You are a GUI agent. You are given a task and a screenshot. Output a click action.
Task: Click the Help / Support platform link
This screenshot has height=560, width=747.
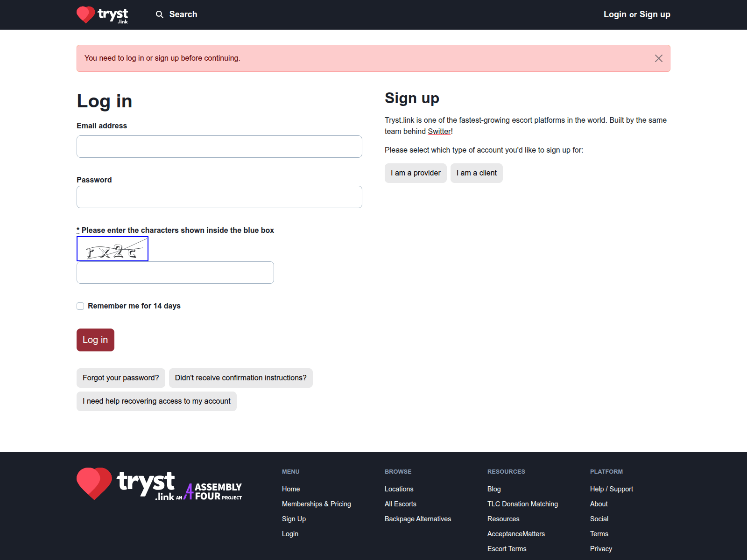(612, 489)
